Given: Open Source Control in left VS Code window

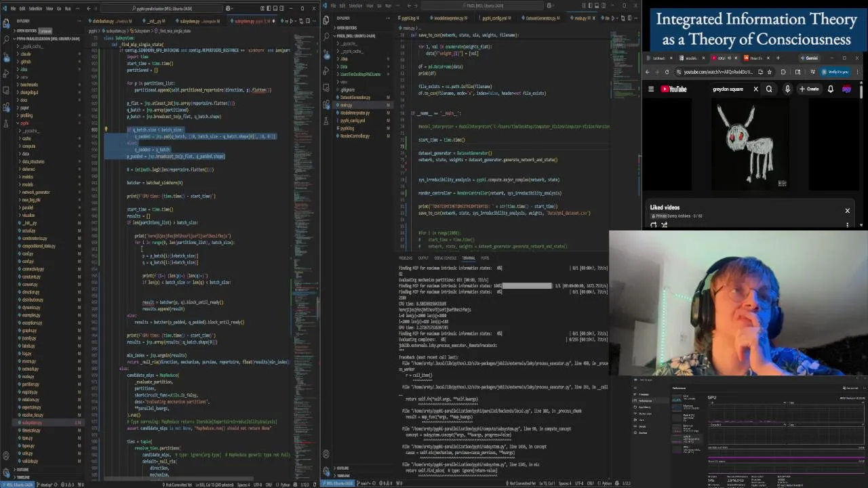Looking at the screenshot, I should [x=5, y=56].
